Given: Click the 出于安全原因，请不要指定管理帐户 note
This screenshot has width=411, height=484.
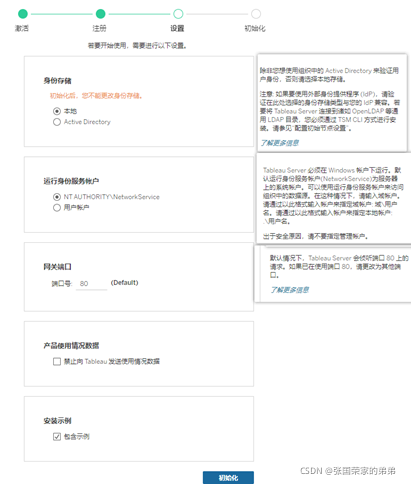Looking at the screenshot, I should click(315, 236).
